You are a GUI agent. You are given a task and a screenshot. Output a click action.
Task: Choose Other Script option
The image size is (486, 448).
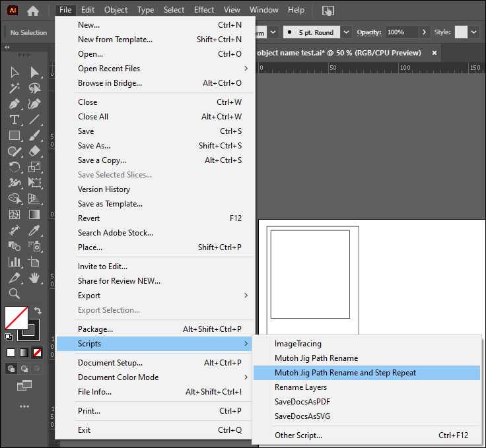pos(366,435)
